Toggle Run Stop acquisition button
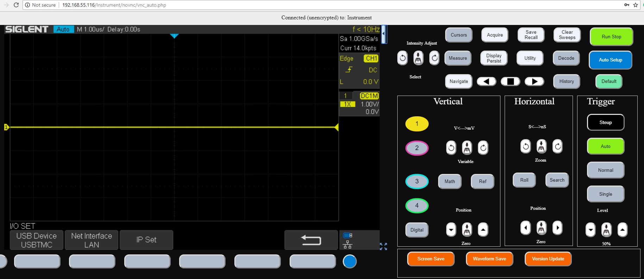This screenshot has width=644, height=279. pos(611,37)
